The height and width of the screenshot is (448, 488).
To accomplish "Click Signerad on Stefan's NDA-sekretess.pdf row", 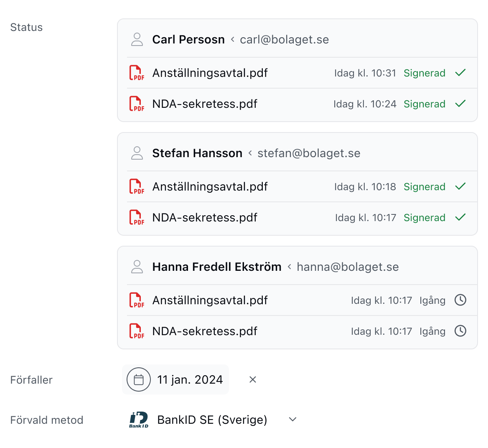I will click(424, 218).
